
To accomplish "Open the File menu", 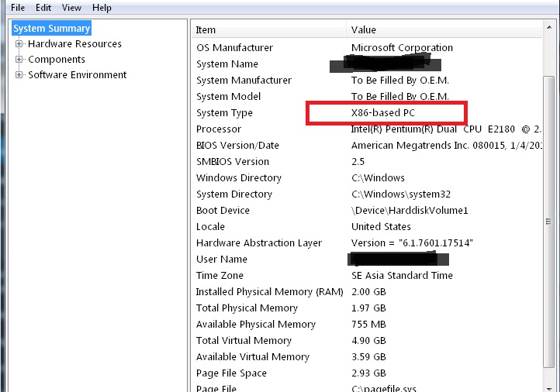I will click(18, 8).
